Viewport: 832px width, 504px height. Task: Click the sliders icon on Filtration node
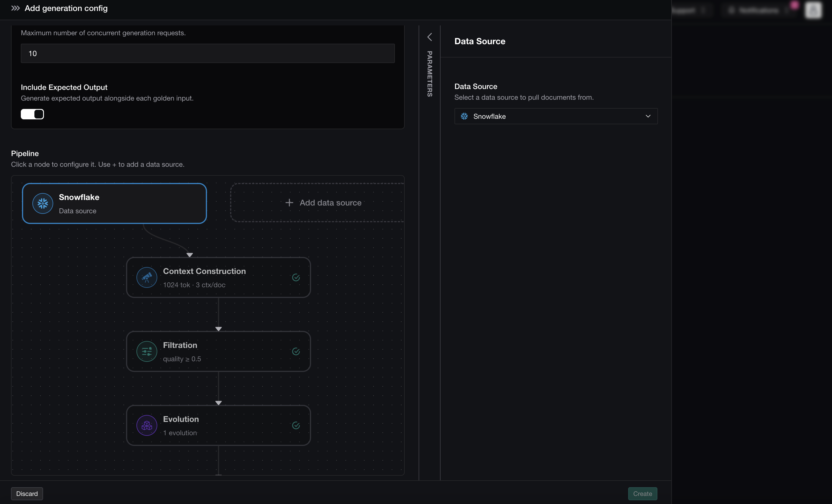(147, 351)
